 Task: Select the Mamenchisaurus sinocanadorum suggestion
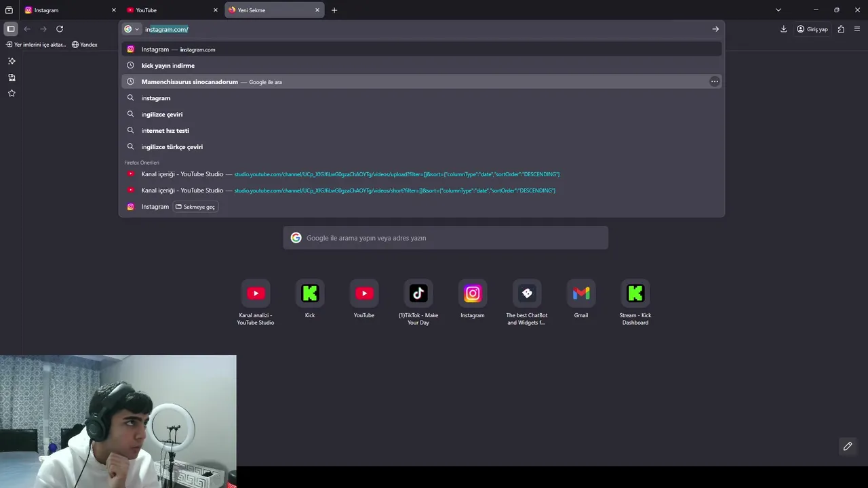click(x=421, y=82)
